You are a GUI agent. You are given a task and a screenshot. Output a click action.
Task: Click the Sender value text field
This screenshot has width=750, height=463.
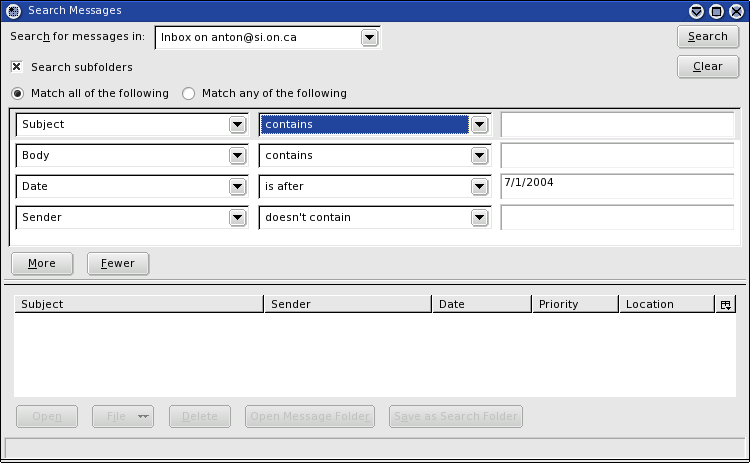point(617,218)
